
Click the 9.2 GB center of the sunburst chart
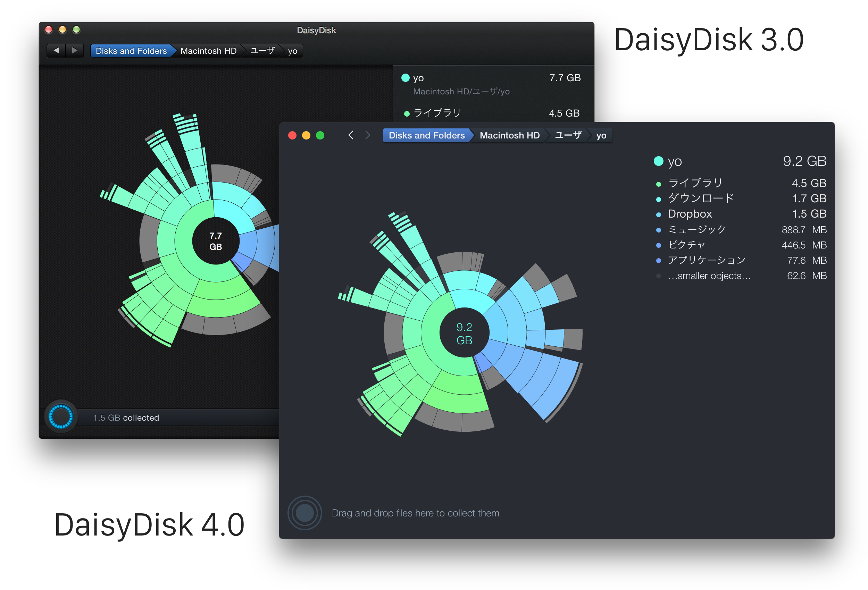click(464, 333)
